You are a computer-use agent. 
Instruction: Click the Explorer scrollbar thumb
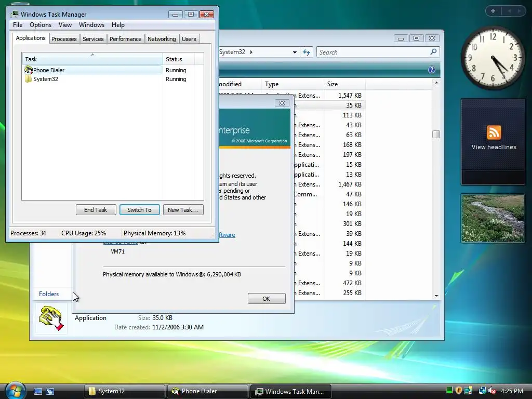pyautogui.click(x=436, y=135)
